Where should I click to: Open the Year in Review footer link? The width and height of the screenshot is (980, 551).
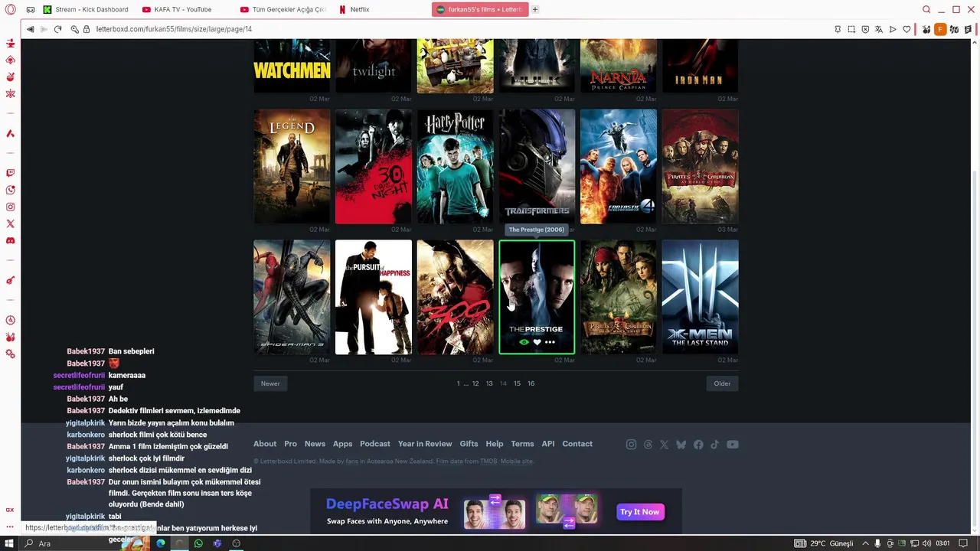click(x=425, y=444)
